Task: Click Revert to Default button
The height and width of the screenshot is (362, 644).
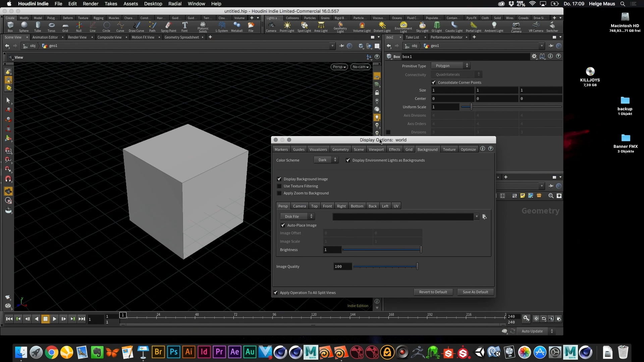Action: [433, 292]
